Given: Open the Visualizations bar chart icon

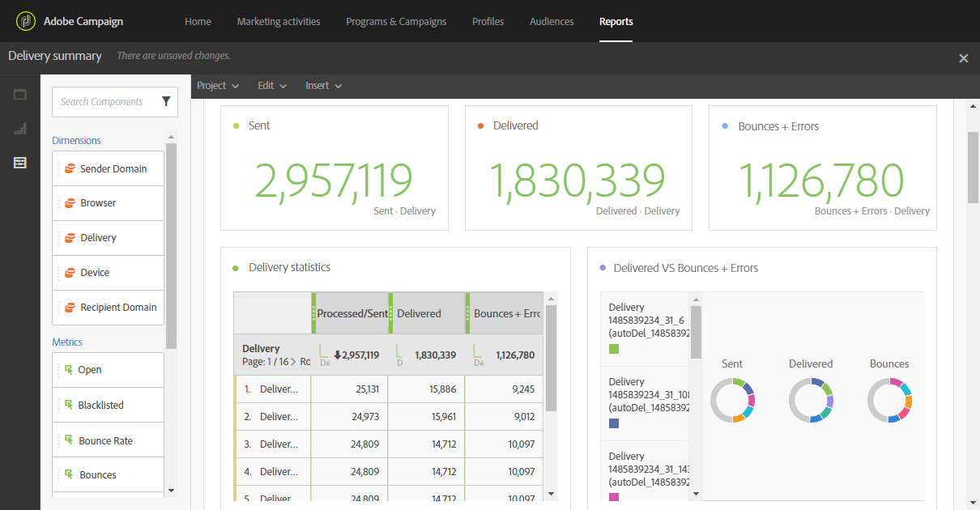Looking at the screenshot, I should [20, 129].
